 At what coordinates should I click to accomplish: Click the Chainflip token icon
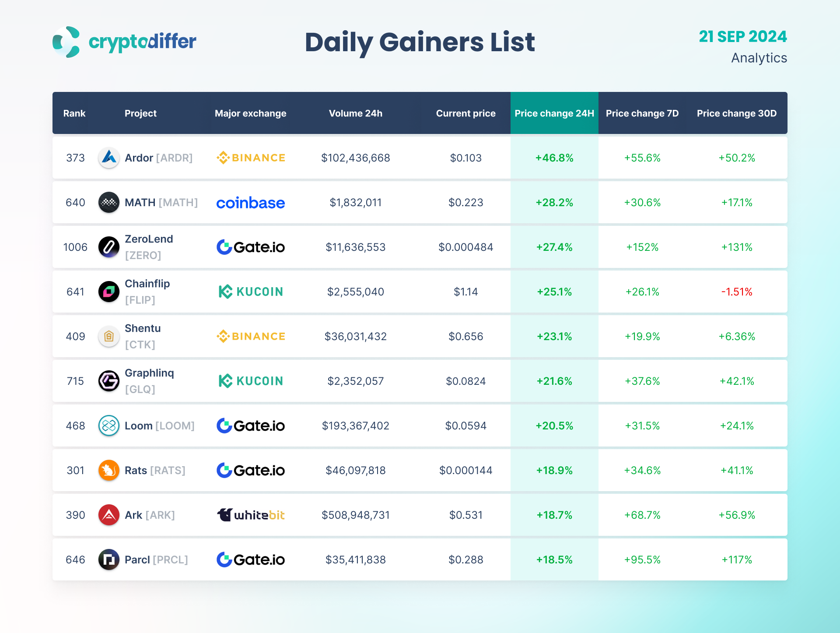click(x=109, y=292)
